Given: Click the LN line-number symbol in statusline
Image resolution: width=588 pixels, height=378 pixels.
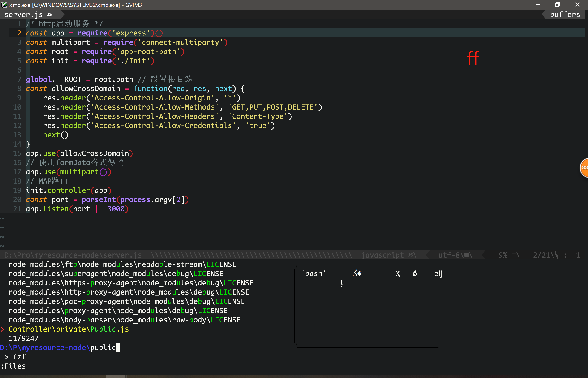Looking at the screenshot, I should tap(556, 255).
